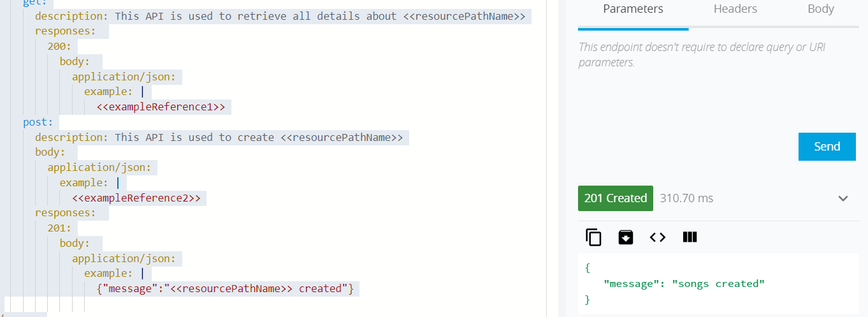Place cursor on the post: line
Screen dimensions: 868x317
pos(38,122)
